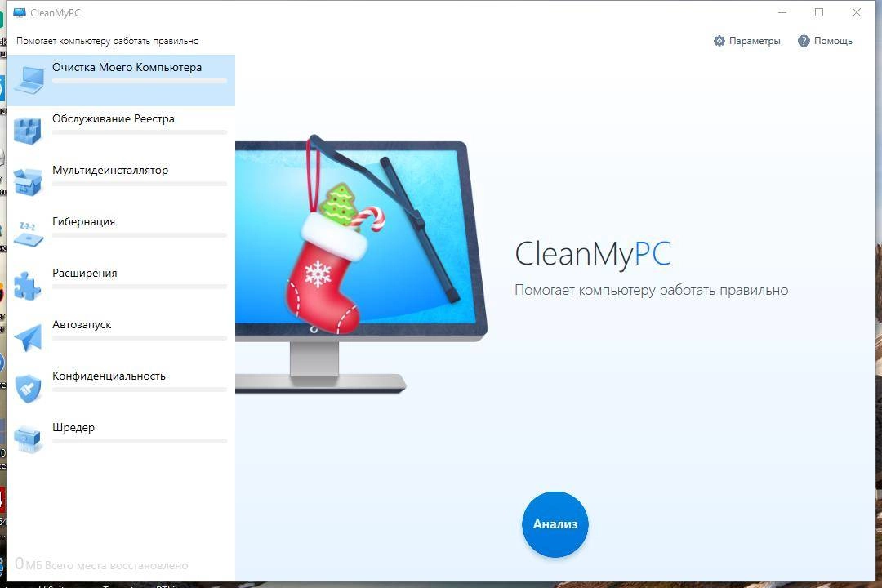Image resolution: width=882 pixels, height=588 pixels.
Task: Maximize the CleanMyPC window
Action: (819, 12)
